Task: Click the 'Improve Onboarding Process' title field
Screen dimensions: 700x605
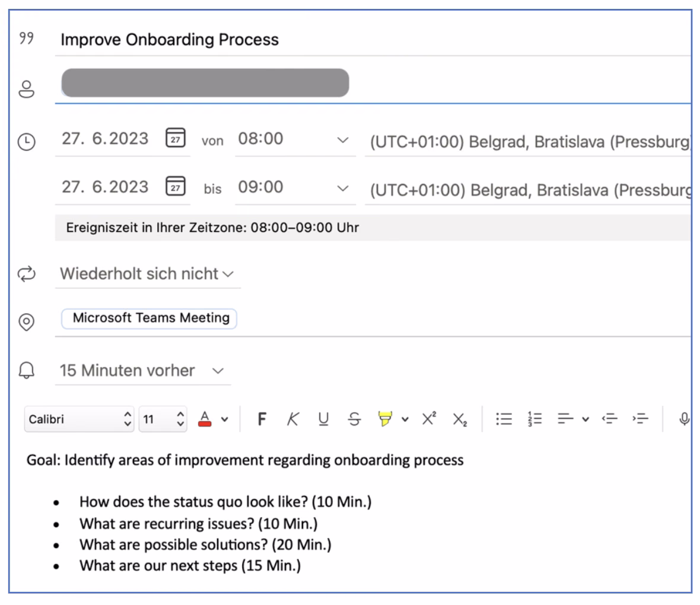Action: 373,40
